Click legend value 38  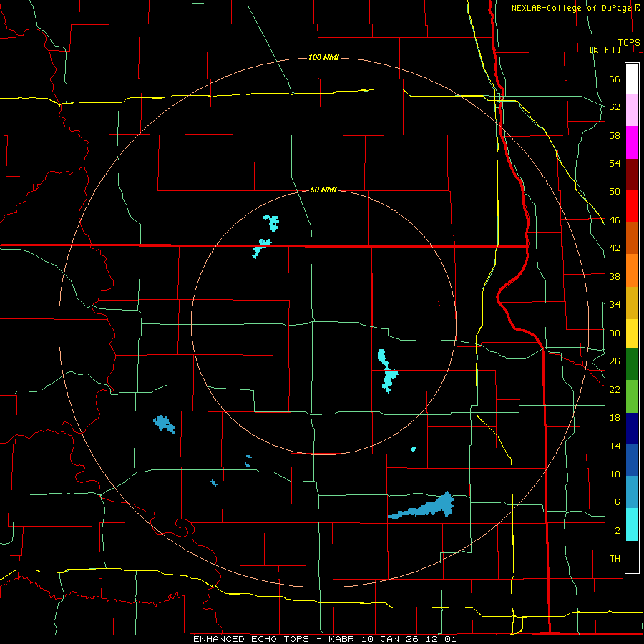(x=615, y=276)
